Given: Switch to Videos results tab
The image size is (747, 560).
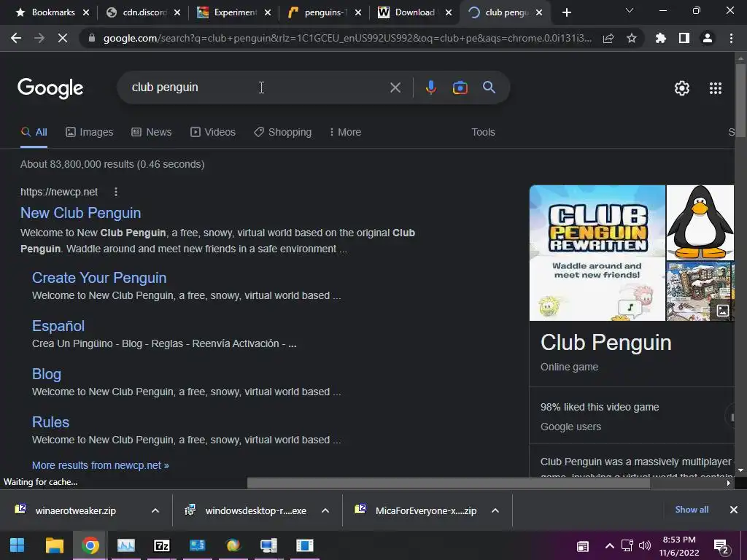Looking at the screenshot, I should [213, 132].
